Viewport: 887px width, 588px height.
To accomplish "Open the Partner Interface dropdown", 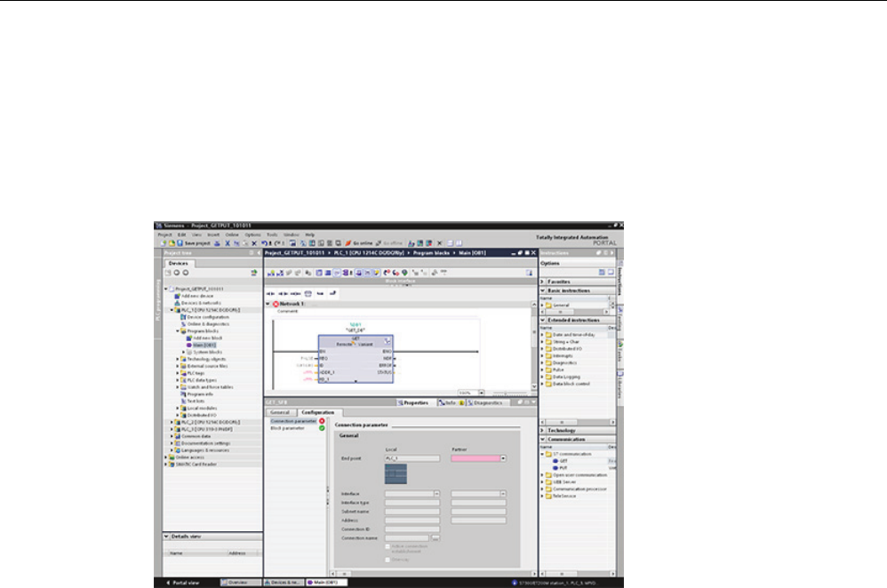I will coord(503,494).
